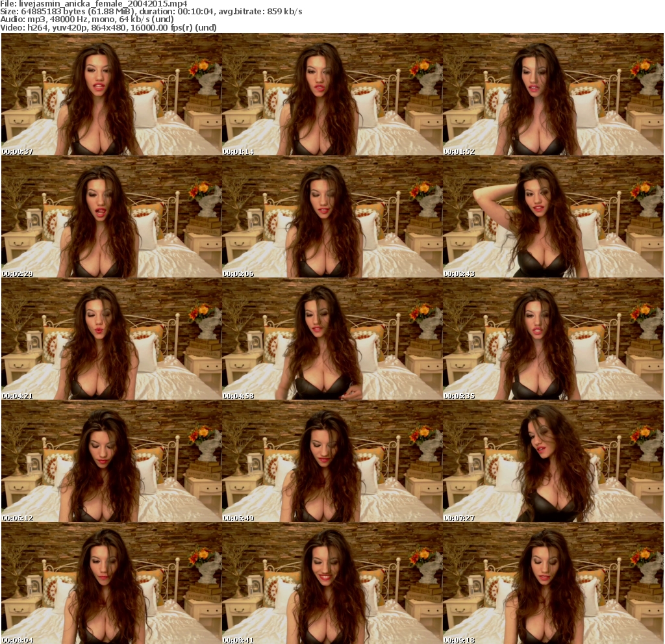Open the thumbnail stamped 00:01:14
The width and height of the screenshot is (665, 644).
pyautogui.click(x=332, y=94)
